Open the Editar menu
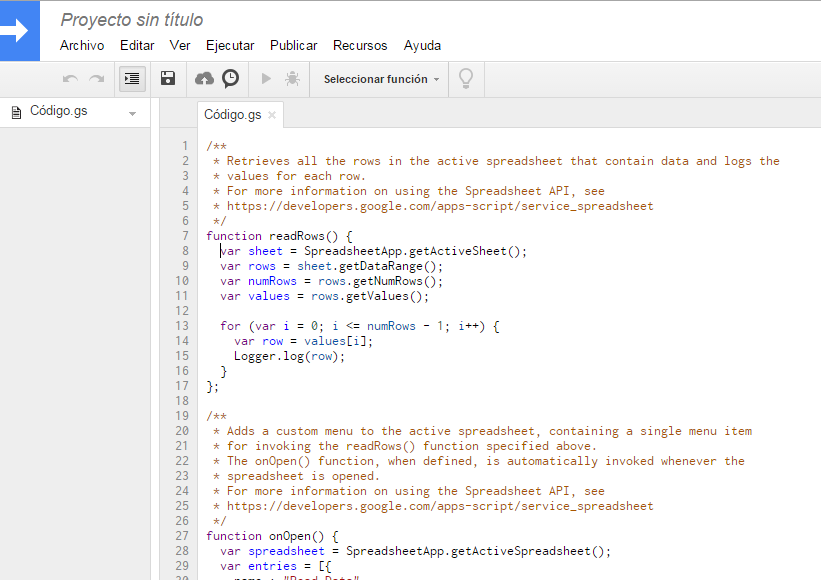Image resolution: width=821 pixels, height=580 pixels. [x=137, y=45]
